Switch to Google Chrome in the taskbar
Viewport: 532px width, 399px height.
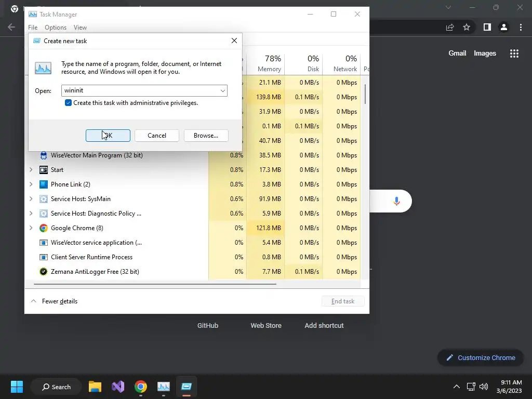(141, 387)
